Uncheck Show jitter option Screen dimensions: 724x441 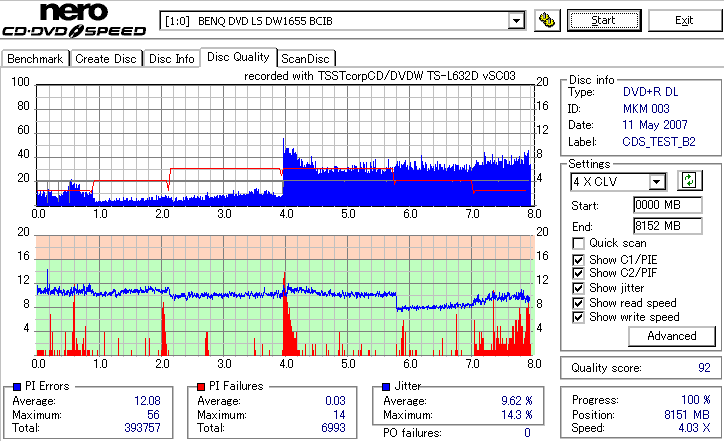click(578, 288)
